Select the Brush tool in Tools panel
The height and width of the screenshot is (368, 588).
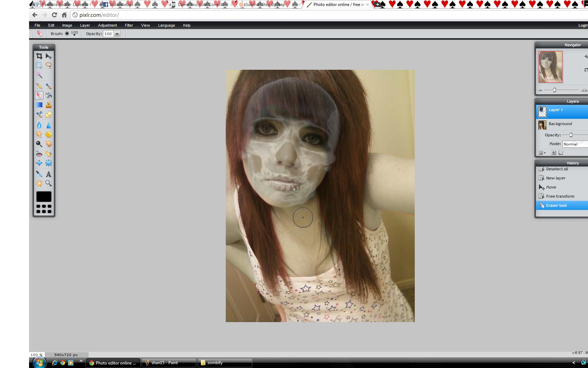coord(49,86)
